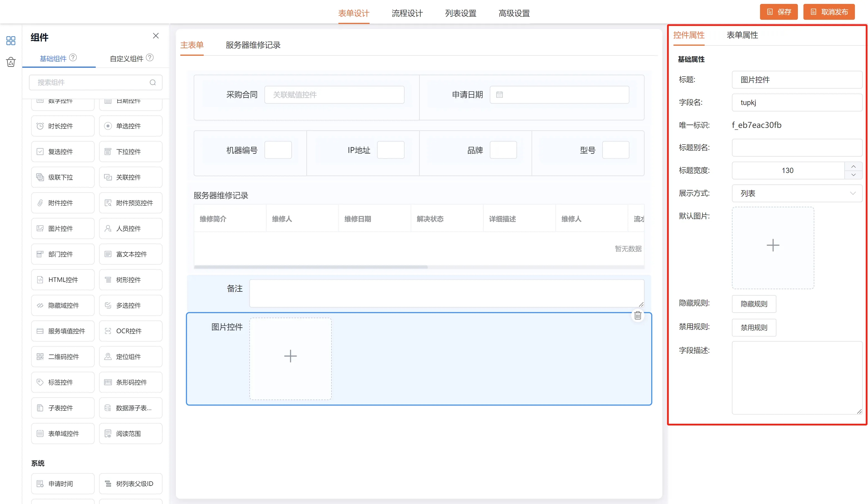Image resolution: width=868 pixels, height=504 pixels.
Task: Switch to the 表单属性 tab
Action: tap(742, 35)
